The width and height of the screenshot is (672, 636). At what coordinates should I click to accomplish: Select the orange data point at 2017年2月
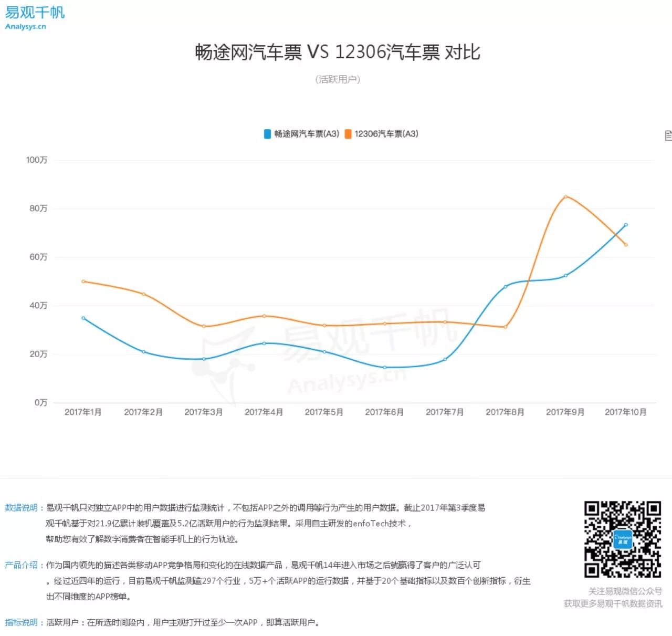[143, 294]
